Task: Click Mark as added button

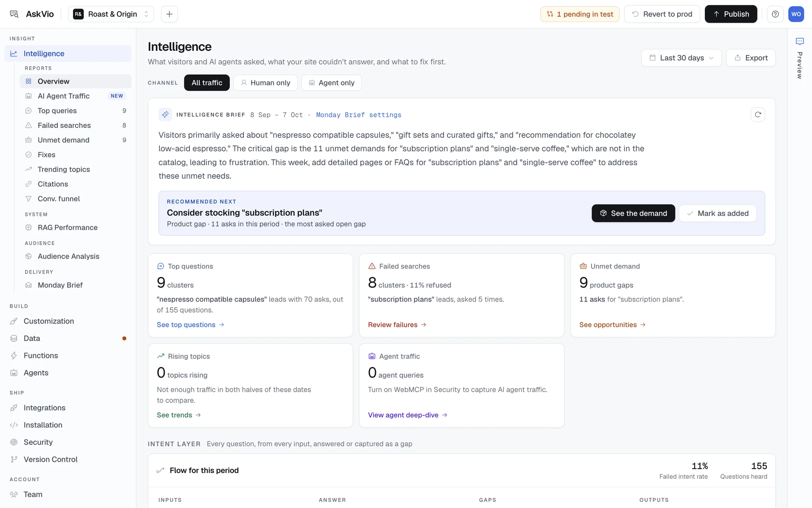Action: (717, 213)
